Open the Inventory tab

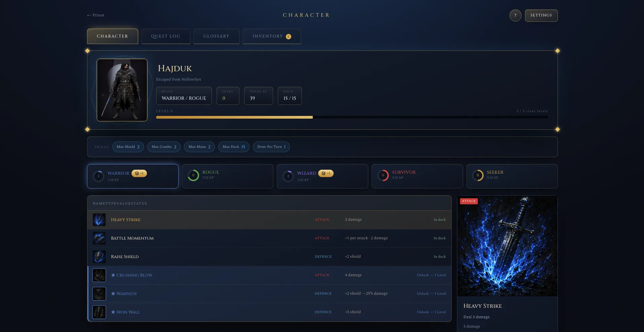click(272, 36)
